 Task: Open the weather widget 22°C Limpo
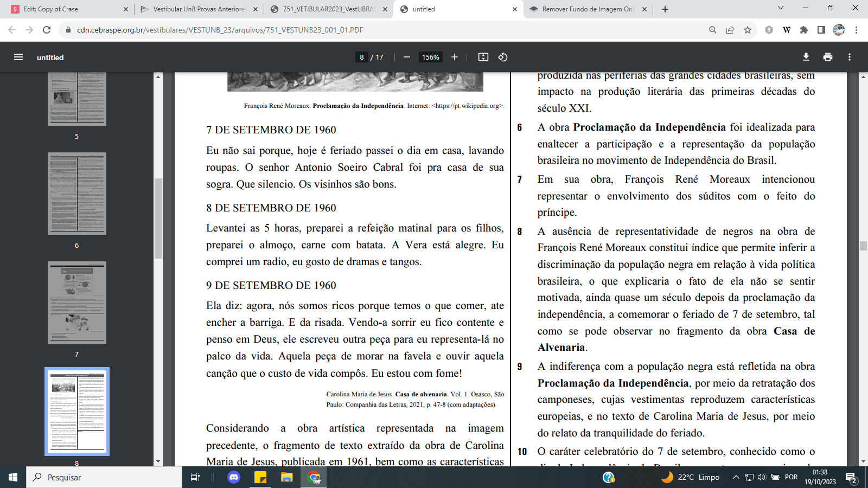point(690,477)
